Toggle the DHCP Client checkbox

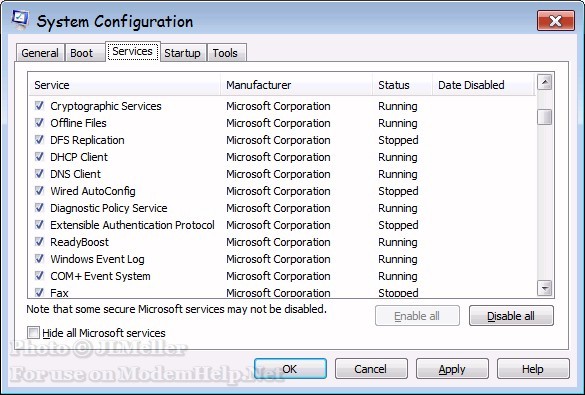coord(39,157)
